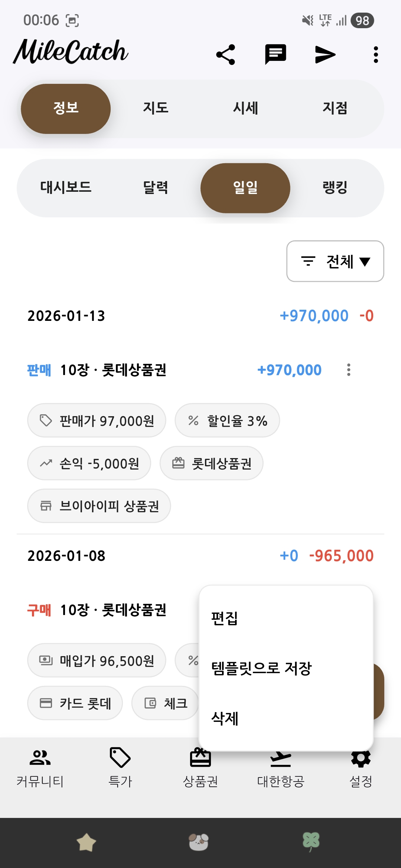Tap the 판매가 97,000원 chip

pyautogui.click(x=97, y=421)
